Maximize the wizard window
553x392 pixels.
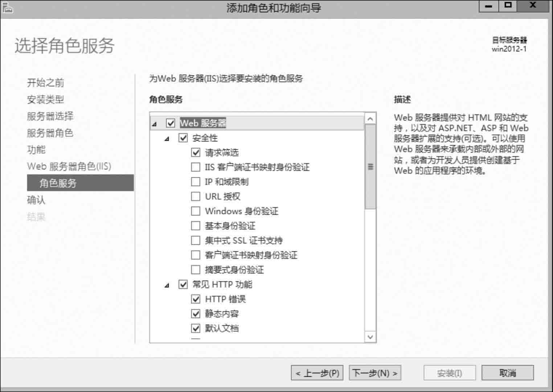(x=508, y=6)
